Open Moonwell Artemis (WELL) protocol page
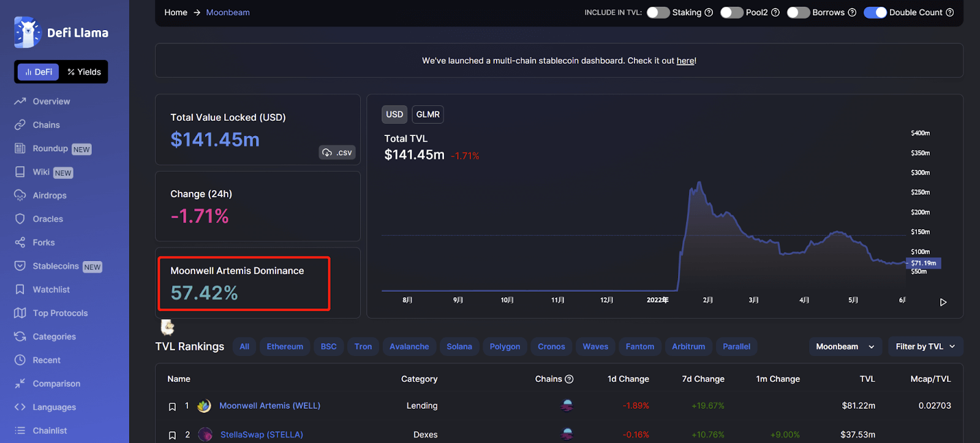The image size is (980, 443). [x=269, y=406]
